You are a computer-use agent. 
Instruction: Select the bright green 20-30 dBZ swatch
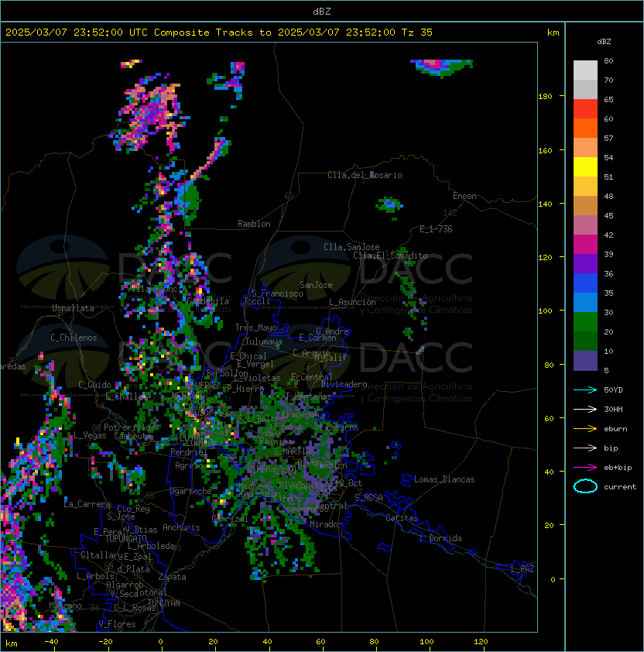585,322
